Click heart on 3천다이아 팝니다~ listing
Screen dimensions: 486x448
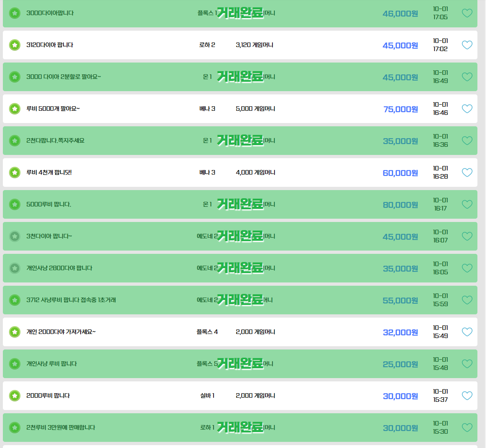pos(467,236)
